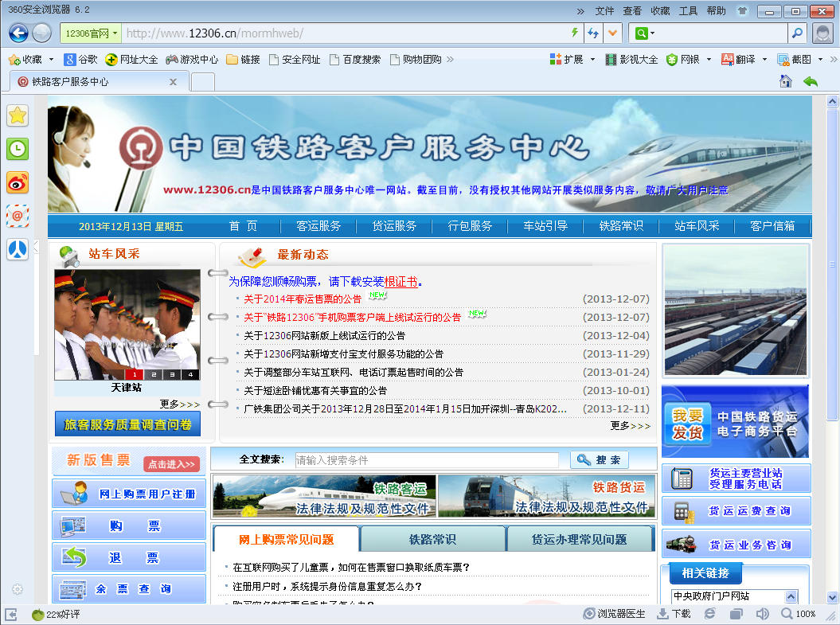Open 余票查询
840x625 pixels.
[x=129, y=588]
